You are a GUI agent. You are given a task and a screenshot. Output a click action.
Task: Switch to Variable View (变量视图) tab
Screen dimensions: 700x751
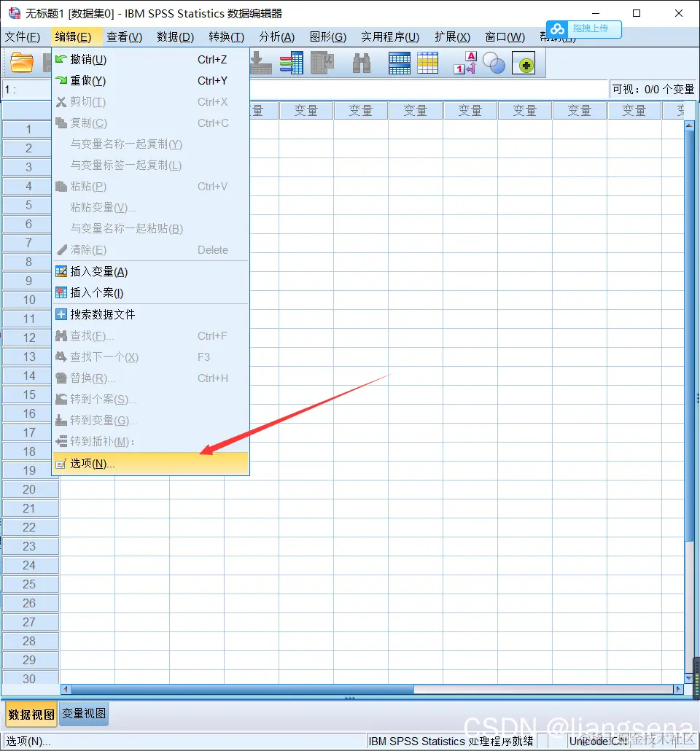point(84,714)
